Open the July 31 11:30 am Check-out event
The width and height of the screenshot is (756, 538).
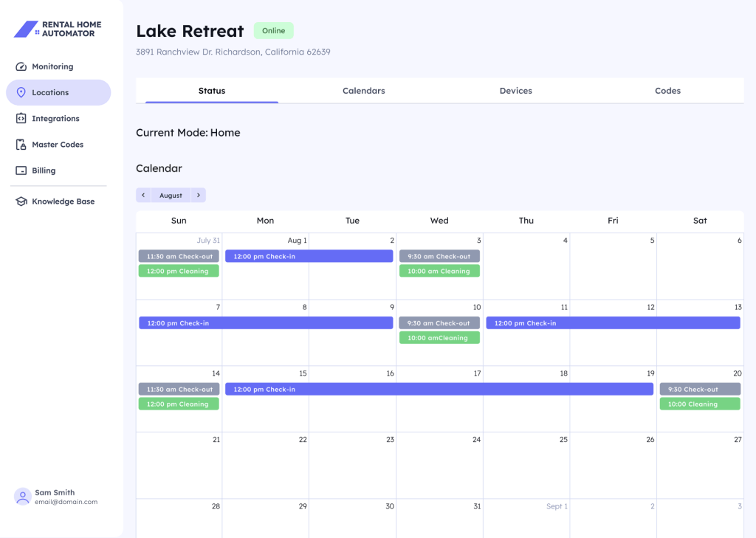179,256
